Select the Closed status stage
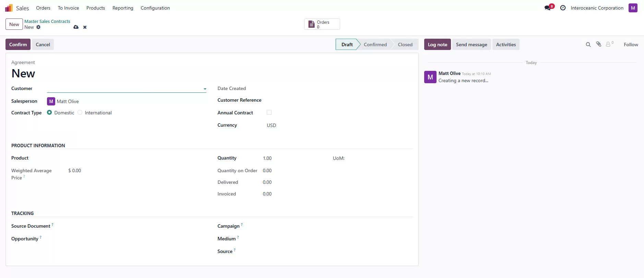The image size is (644, 278). click(x=405, y=45)
